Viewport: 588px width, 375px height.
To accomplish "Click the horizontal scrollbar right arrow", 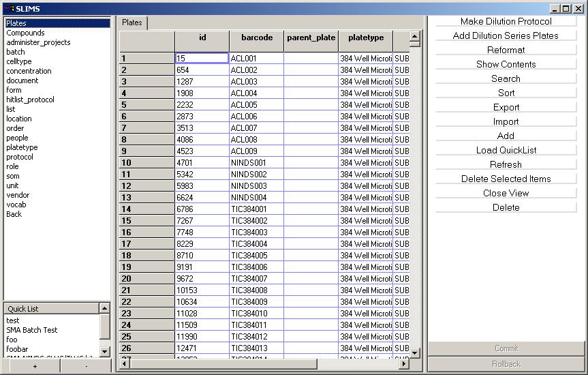I will (x=403, y=364).
